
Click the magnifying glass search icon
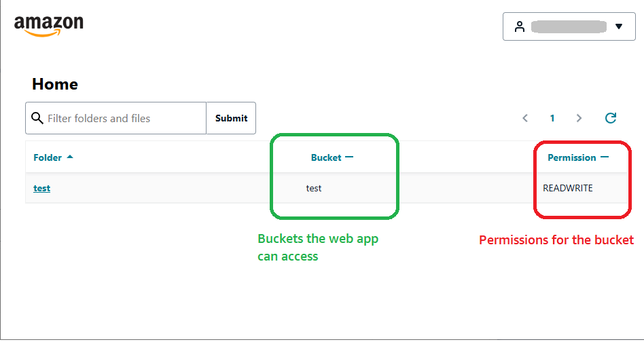click(37, 118)
